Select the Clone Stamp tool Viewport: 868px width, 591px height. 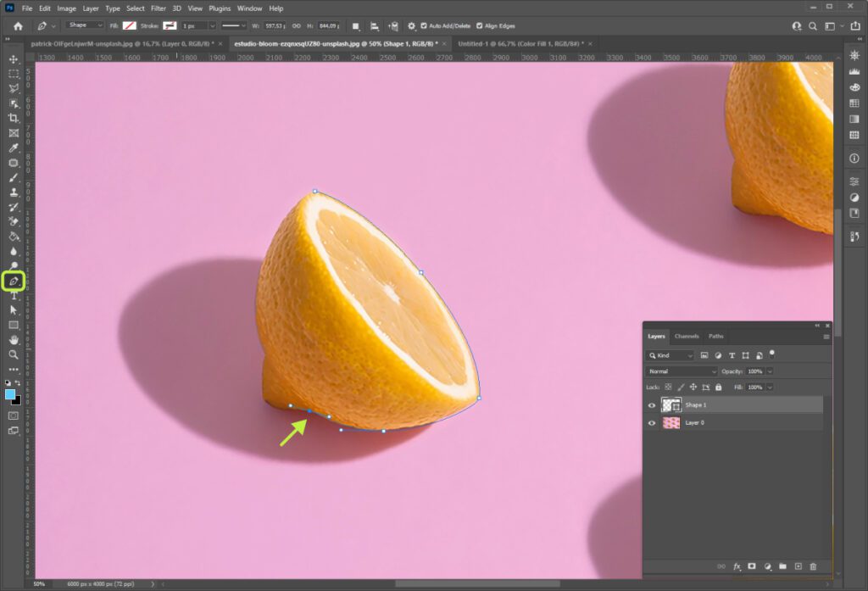tap(14, 192)
